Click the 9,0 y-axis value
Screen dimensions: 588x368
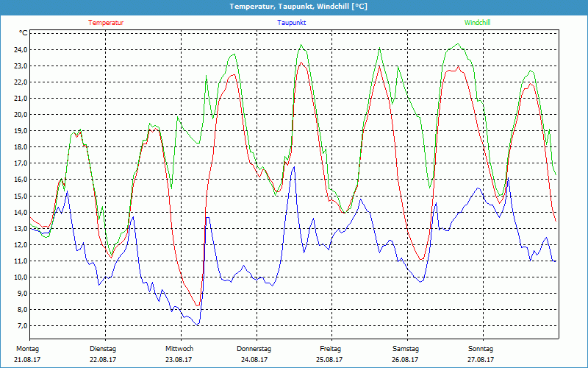coord(22,293)
